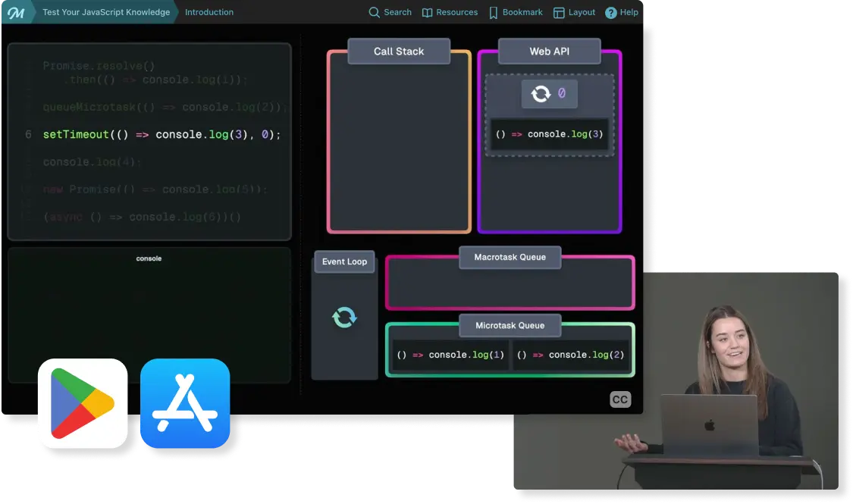Open the Apple App Store badge
The width and height of the screenshot is (853, 504).
(185, 403)
